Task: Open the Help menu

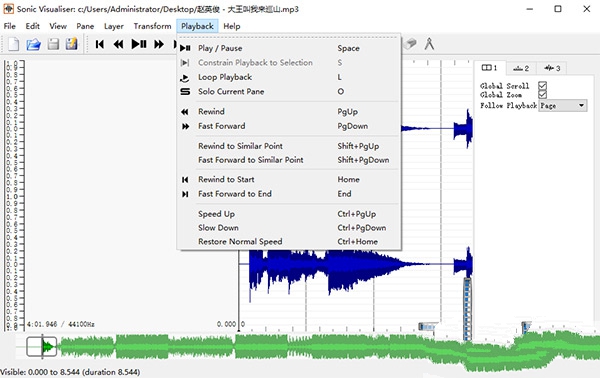Action: [x=232, y=26]
